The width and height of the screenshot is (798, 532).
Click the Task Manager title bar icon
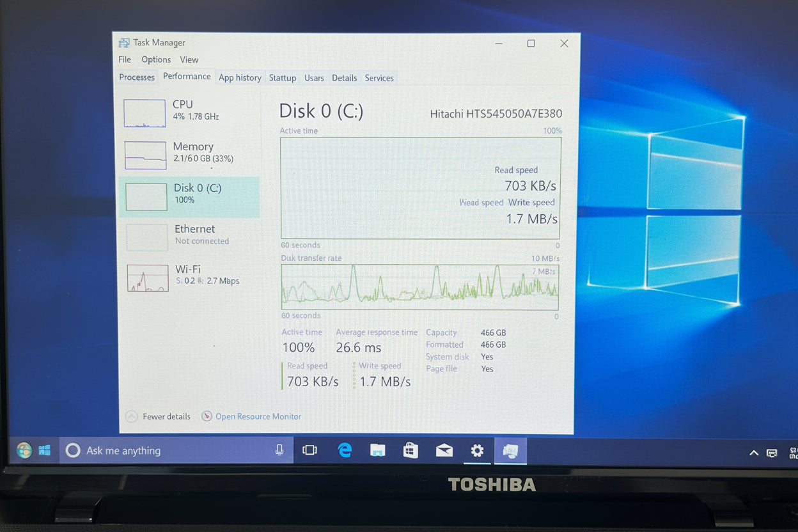(124, 43)
